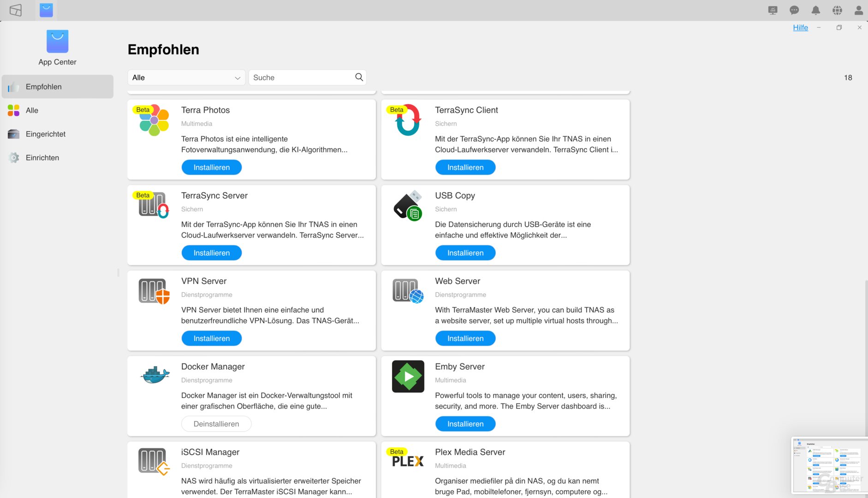Open the Docker Manager whale icon

point(154,375)
